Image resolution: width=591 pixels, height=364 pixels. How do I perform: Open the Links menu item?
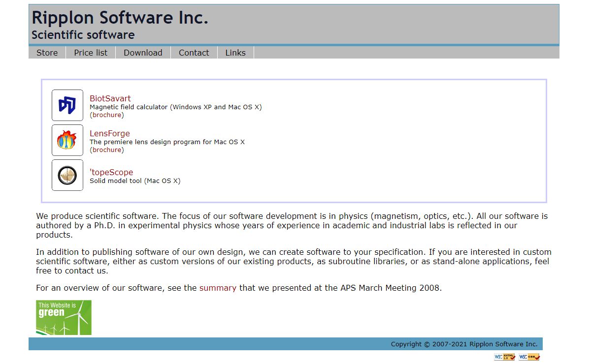(x=235, y=53)
